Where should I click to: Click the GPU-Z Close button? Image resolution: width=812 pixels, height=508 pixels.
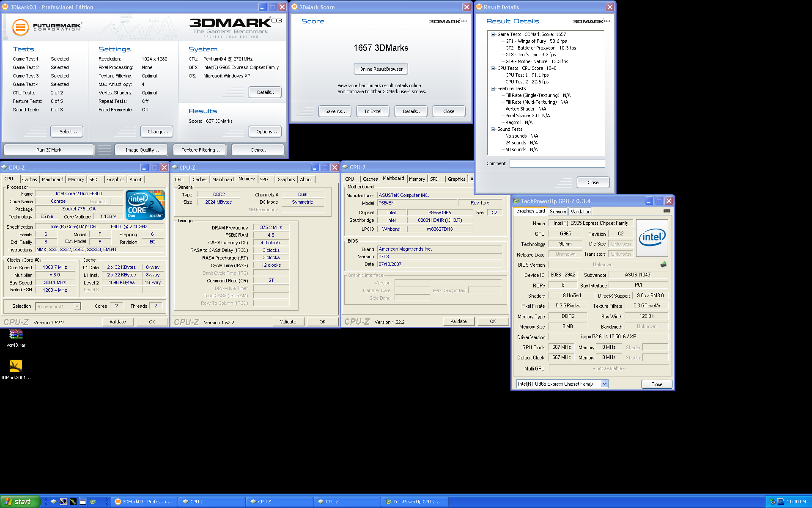tap(657, 384)
